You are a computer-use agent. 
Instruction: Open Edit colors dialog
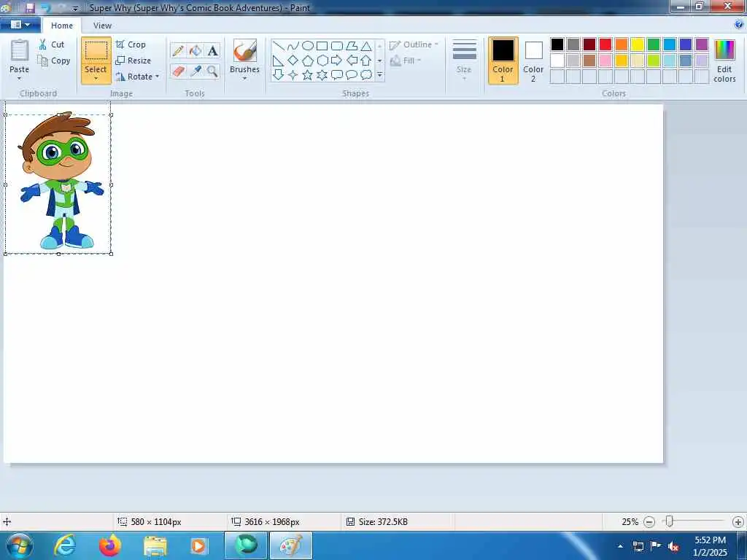click(724, 61)
